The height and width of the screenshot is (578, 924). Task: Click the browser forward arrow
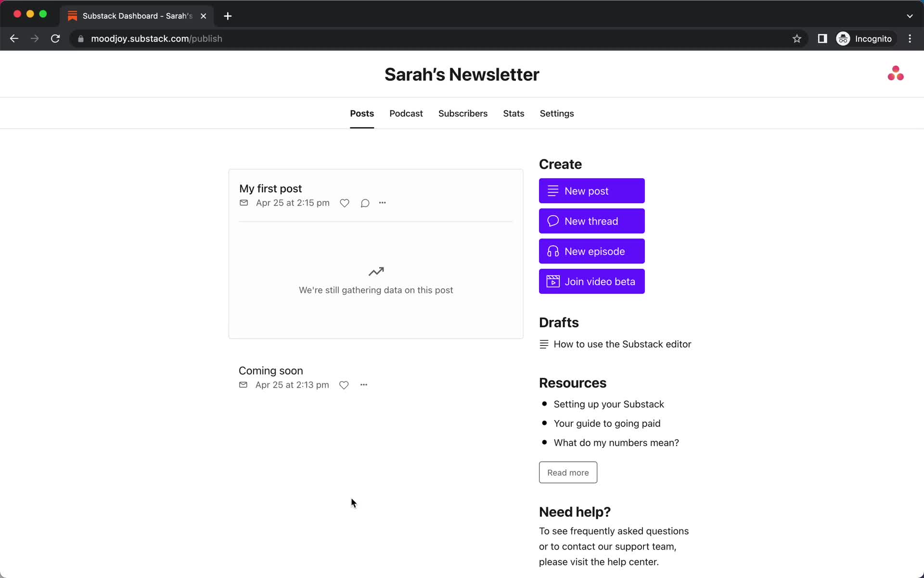tap(35, 39)
